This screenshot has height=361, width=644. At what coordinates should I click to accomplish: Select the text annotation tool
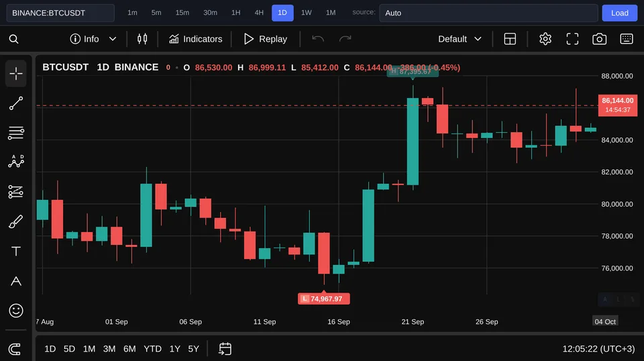pyautogui.click(x=16, y=252)
